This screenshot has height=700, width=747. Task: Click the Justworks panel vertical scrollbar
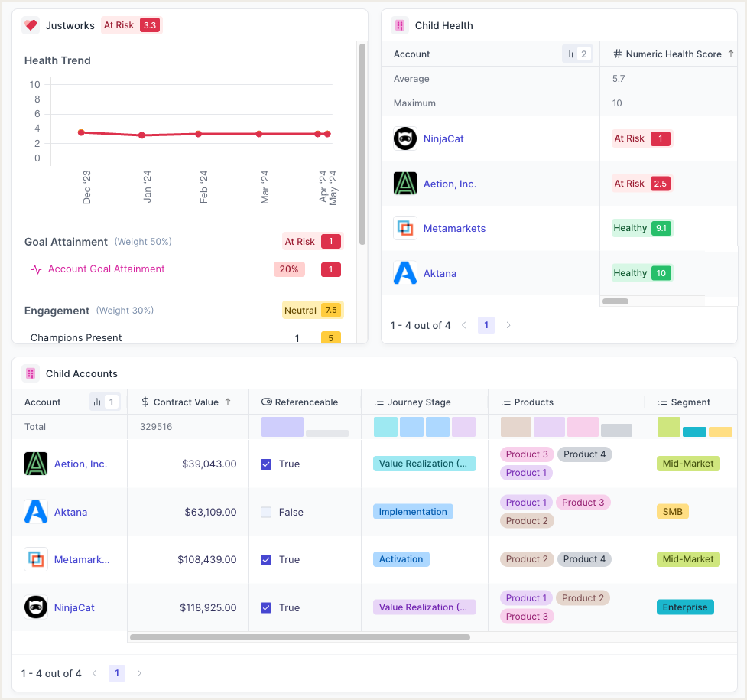coord(362,144)
